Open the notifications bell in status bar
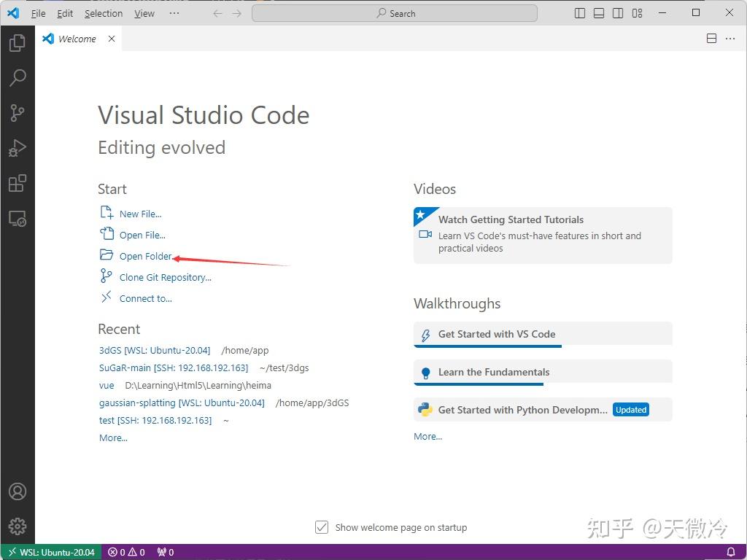This screenshot has width=747, height=560. pyautogui.click(x=732, y=552)
